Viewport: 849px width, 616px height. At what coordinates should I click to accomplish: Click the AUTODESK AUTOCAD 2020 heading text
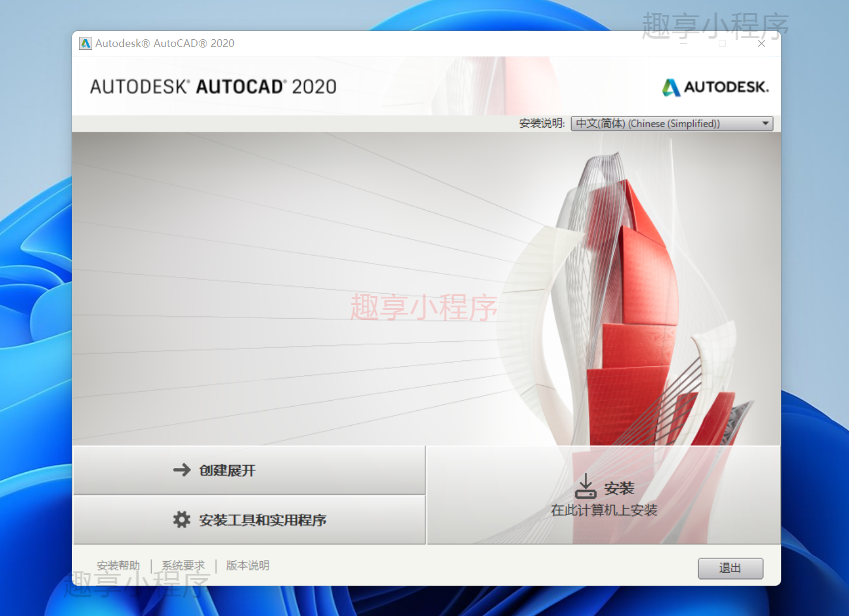213,87
